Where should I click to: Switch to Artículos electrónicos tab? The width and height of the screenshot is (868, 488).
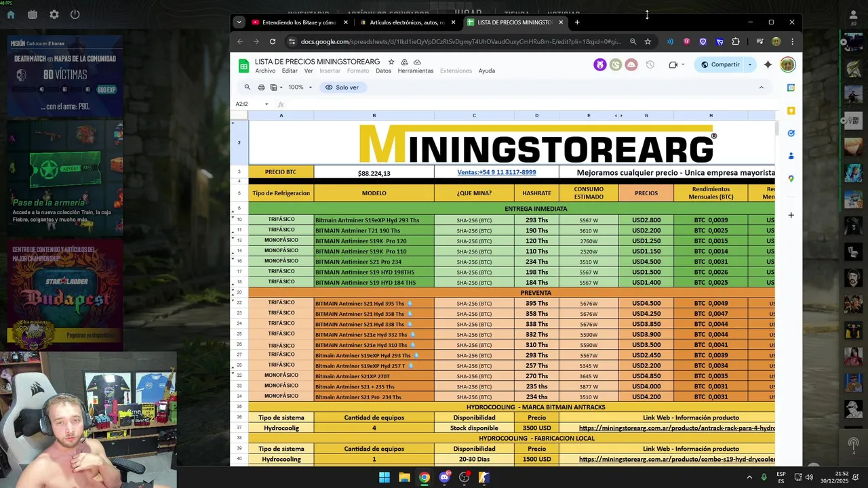point(407,22)
